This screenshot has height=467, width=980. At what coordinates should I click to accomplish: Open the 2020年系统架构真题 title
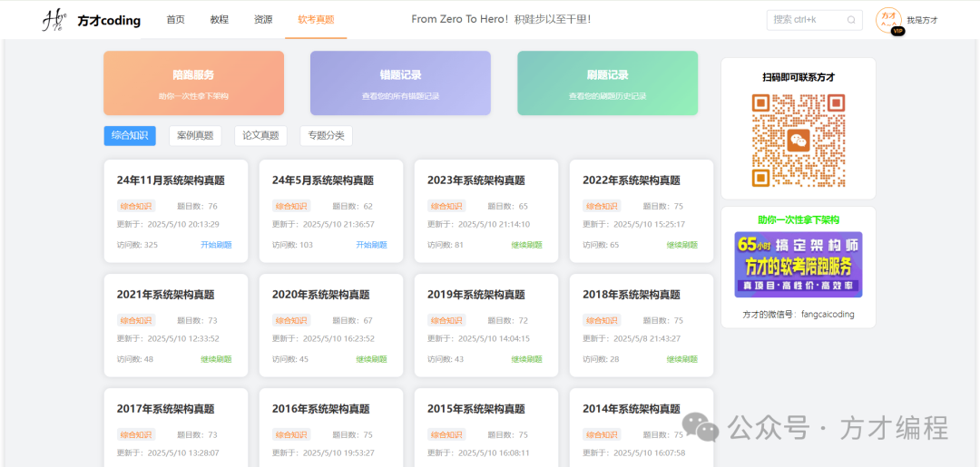pyautogui.click(x=321, y=295)
